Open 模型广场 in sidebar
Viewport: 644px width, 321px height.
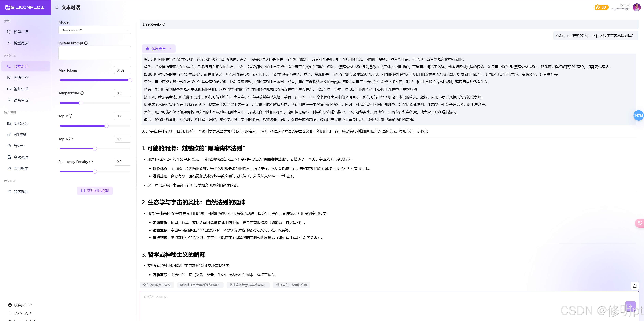(21, 32)
